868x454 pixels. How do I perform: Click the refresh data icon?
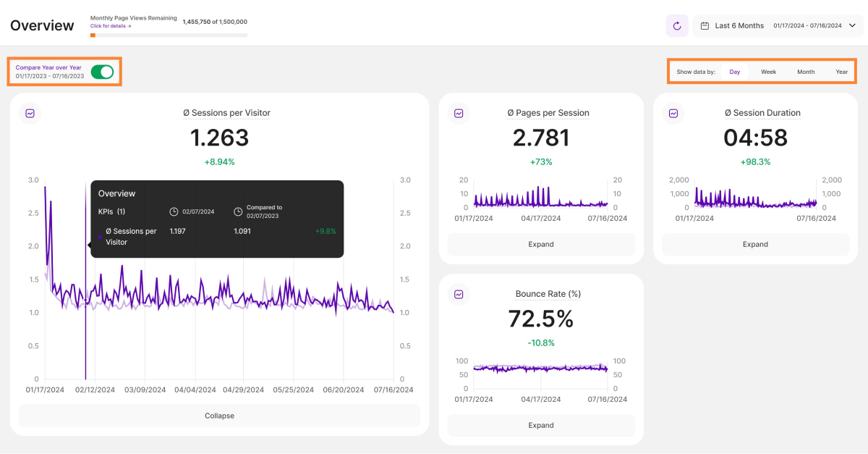tap(677, 26)
